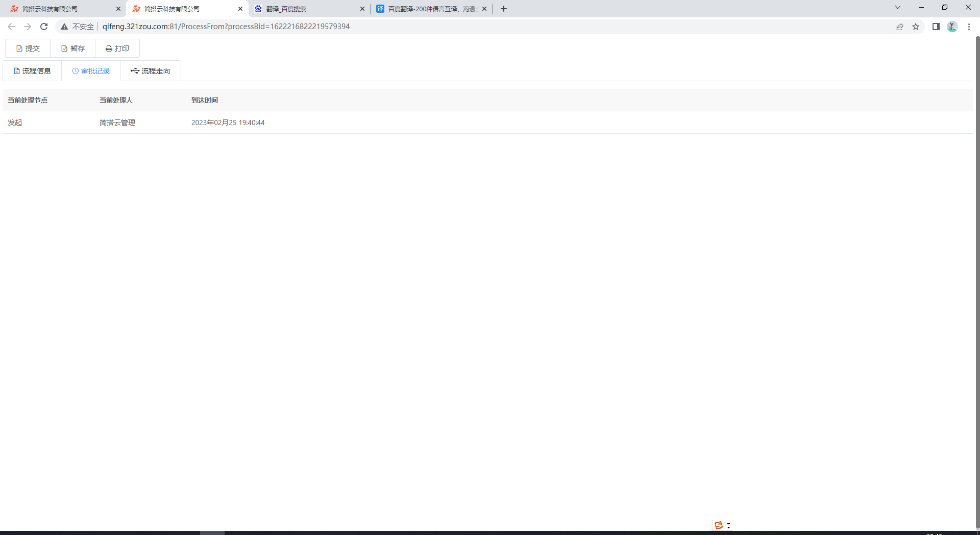The height and width of the screenshot is (535, 980).
Task: Click the flow icon on 流程走向 tab
Action: pos(135,71)
